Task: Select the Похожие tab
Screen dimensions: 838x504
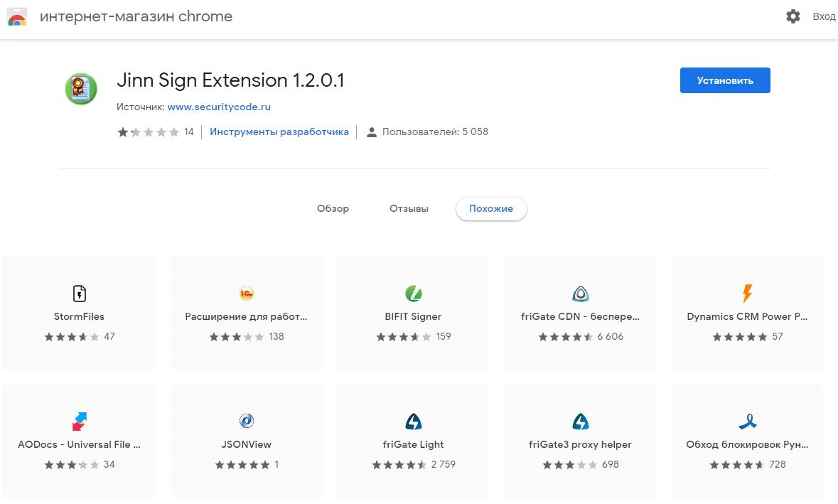Action: (x=491, y=209)
